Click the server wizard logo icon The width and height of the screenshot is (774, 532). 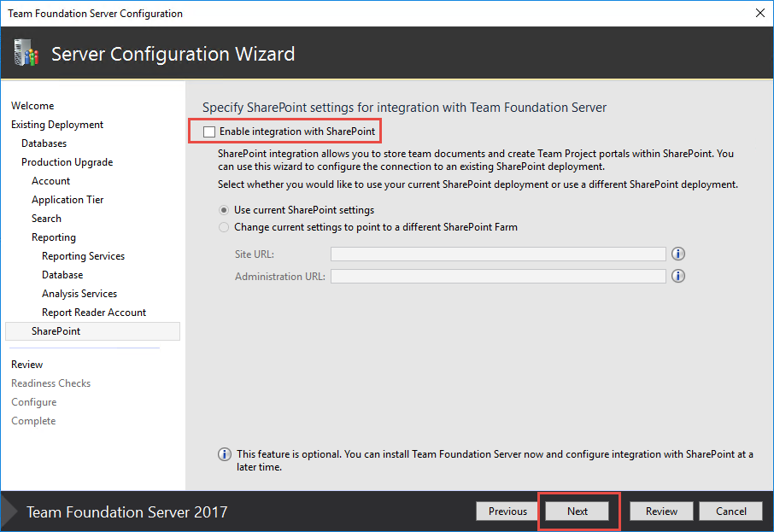click(26, 53)
